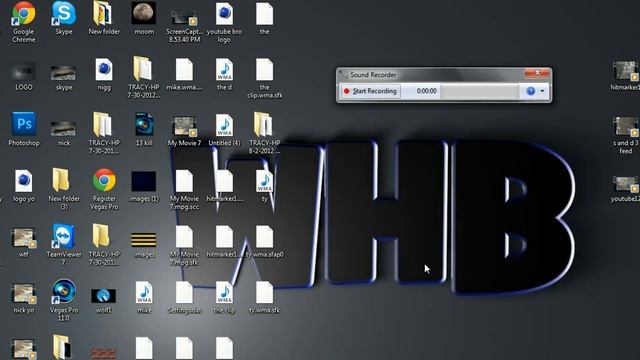
Task: Open the My Movie 7 video file
Action: click(184, 127)
